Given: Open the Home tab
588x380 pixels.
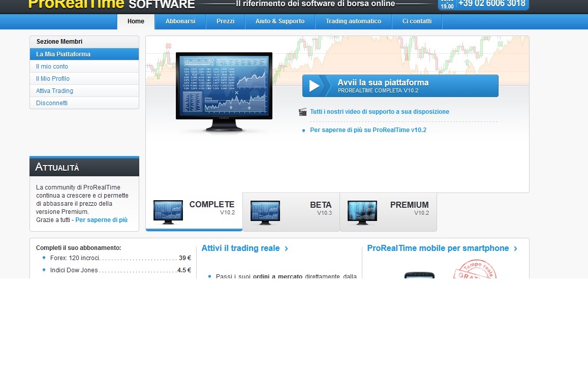Looking at the screenshot, I should (136, 21).
